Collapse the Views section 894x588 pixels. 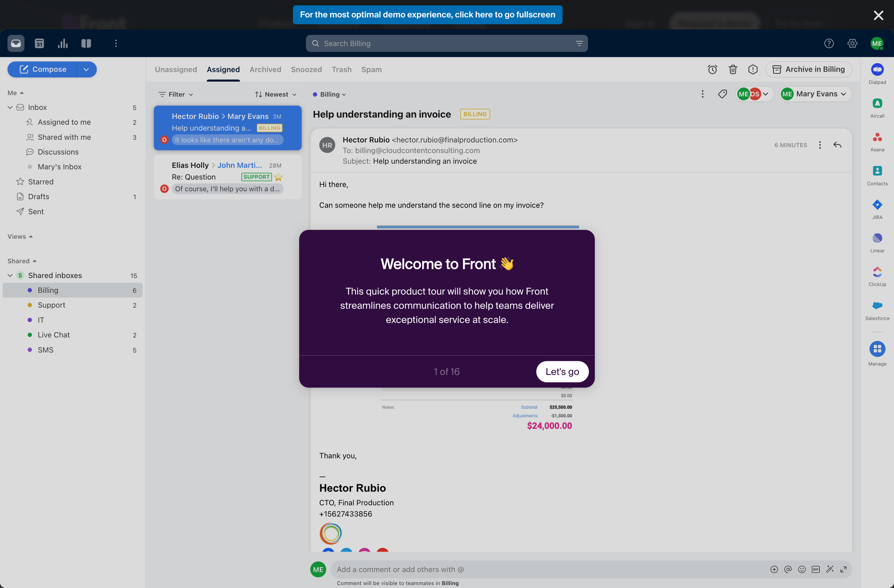tap(20, 236)
